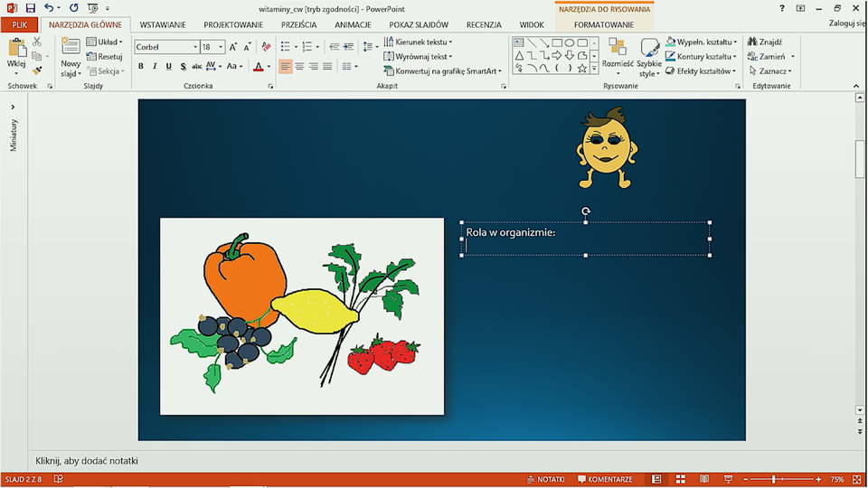This screenshot has width=868, height=488.
Task: Toggle italic text formatting
Action: (x=155, y=66)
